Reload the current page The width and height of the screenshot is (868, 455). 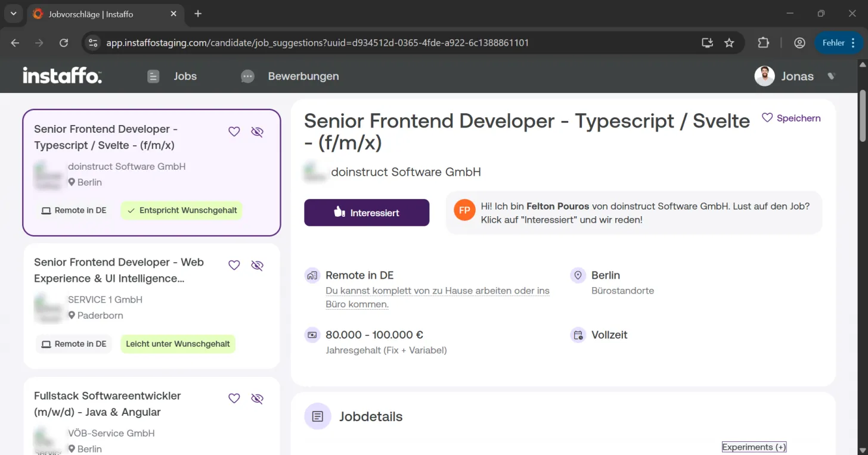[x=64, y=43]
